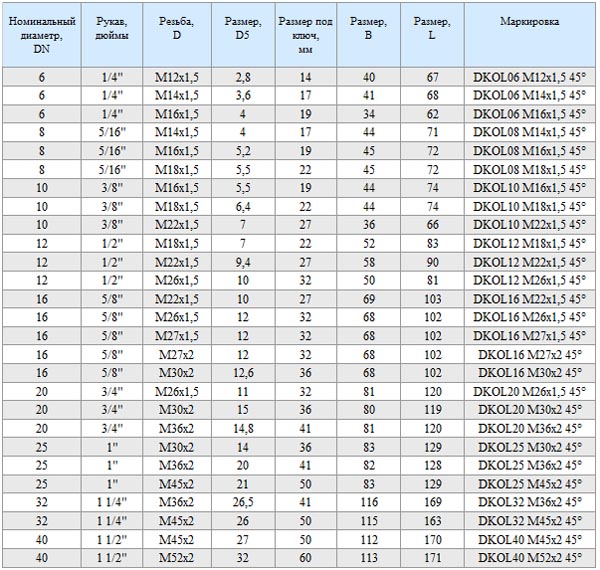Click the D5 value '9,4'
The width and height of the screenshot is (600, 570).
click(x=243, y=263)
